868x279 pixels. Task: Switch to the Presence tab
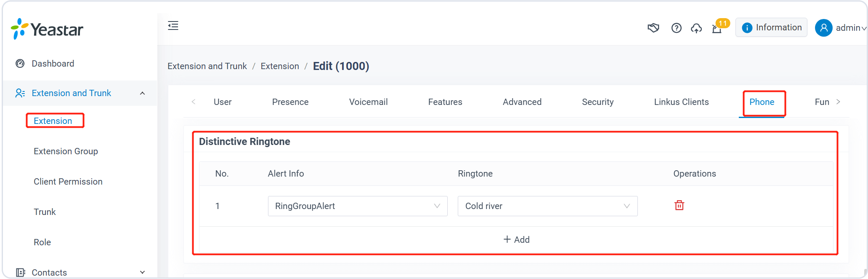tap(290, 102)
